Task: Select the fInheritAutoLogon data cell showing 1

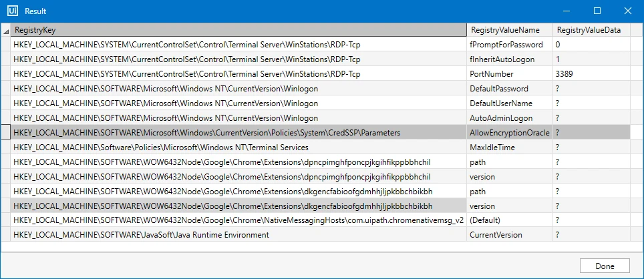Action: (x=591, y=59)
